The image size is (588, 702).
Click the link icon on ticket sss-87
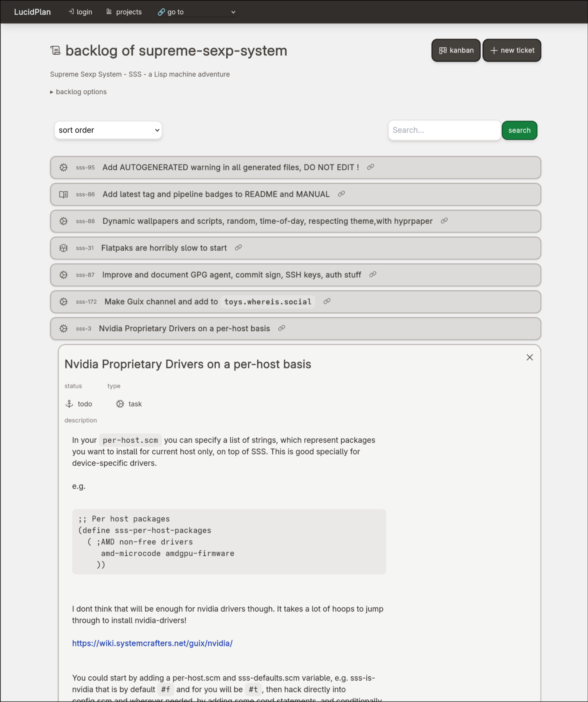pyautogui.click(x=373, y=275)
